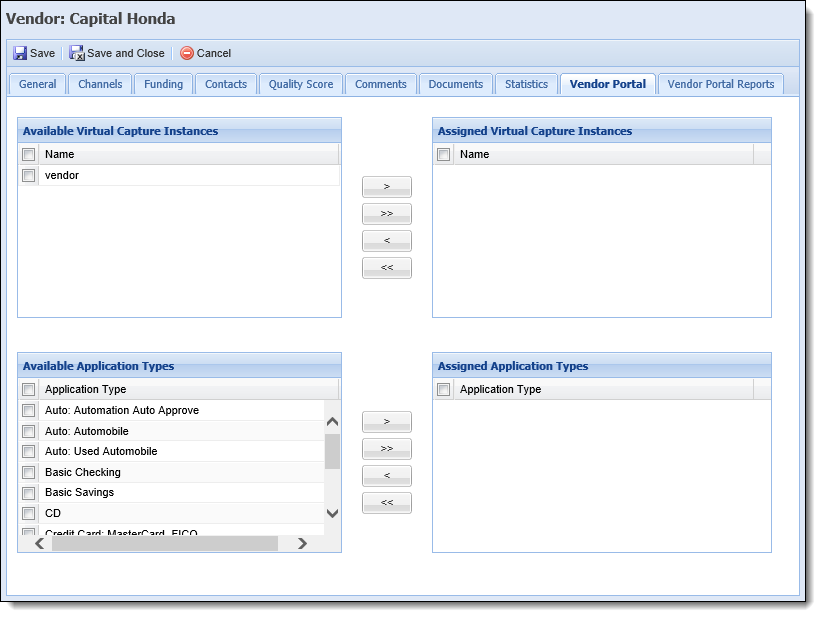Select the Auto: Automobile row
The height and width of the screenshot is (617, 821).
pos(171,432)
